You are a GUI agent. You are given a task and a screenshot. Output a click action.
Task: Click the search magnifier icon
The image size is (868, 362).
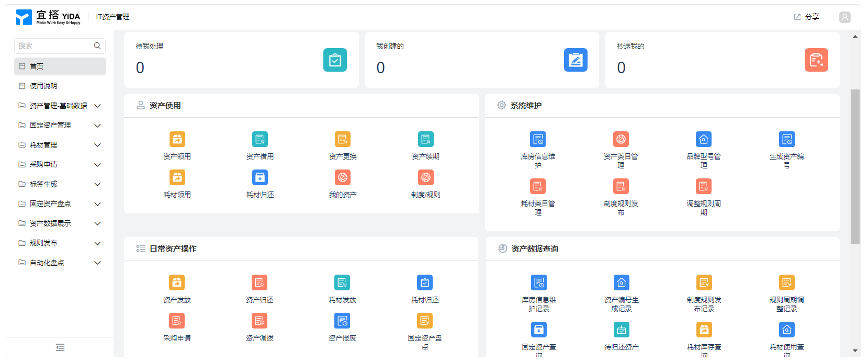point(97,46)
